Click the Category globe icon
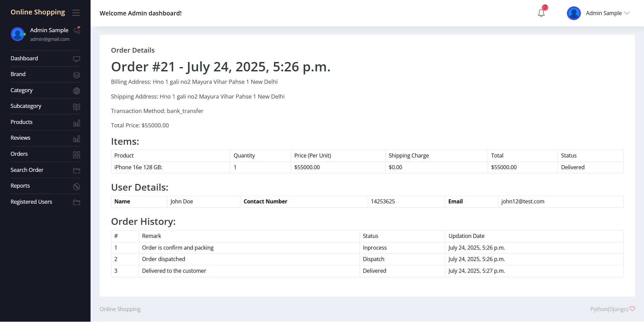644x322 pixels. click(x=76, y=91)
